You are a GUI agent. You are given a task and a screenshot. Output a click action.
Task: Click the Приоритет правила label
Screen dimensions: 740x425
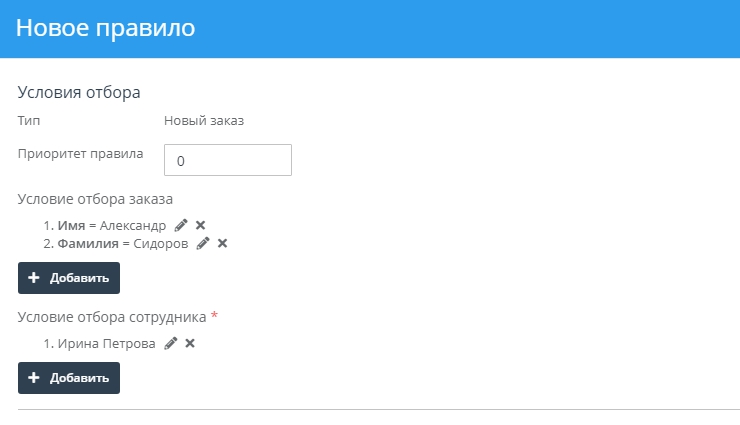81,154
